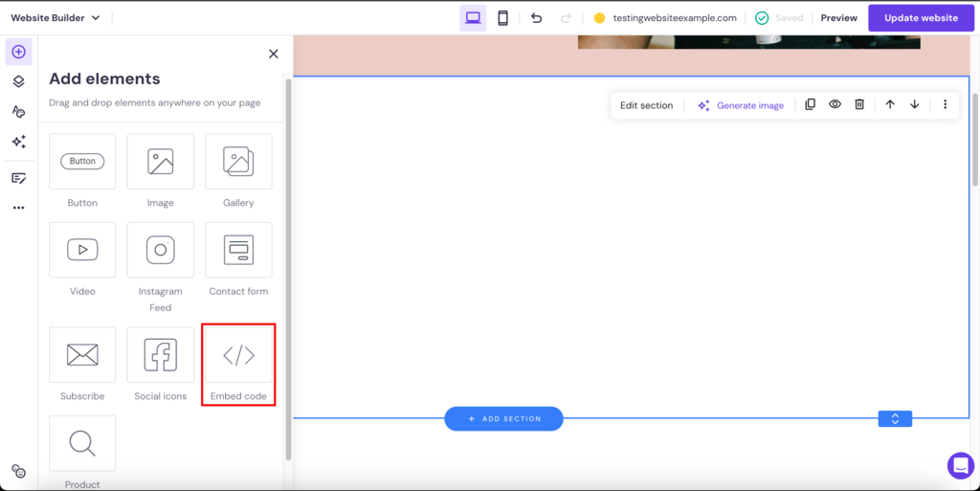Switch to desktop view
This screenshot has height=491, width=980.
click(473, 18)
